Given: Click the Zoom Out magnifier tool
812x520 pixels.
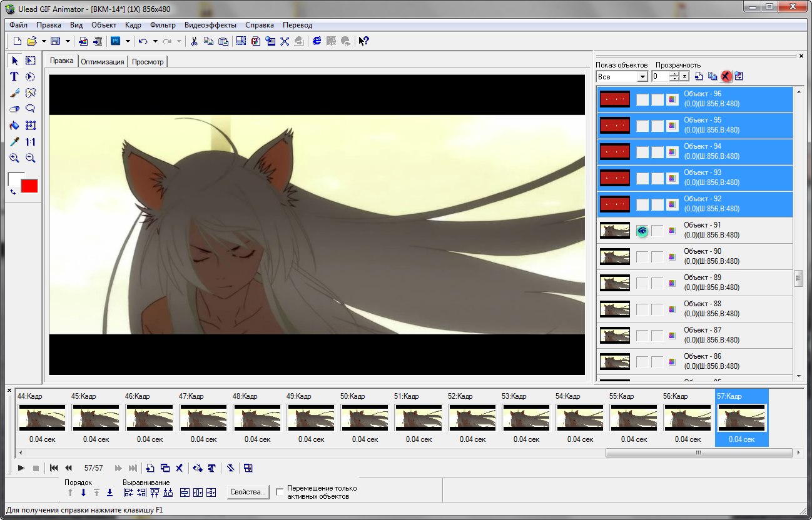Looking at the screenshot, I should pos(30,158).
